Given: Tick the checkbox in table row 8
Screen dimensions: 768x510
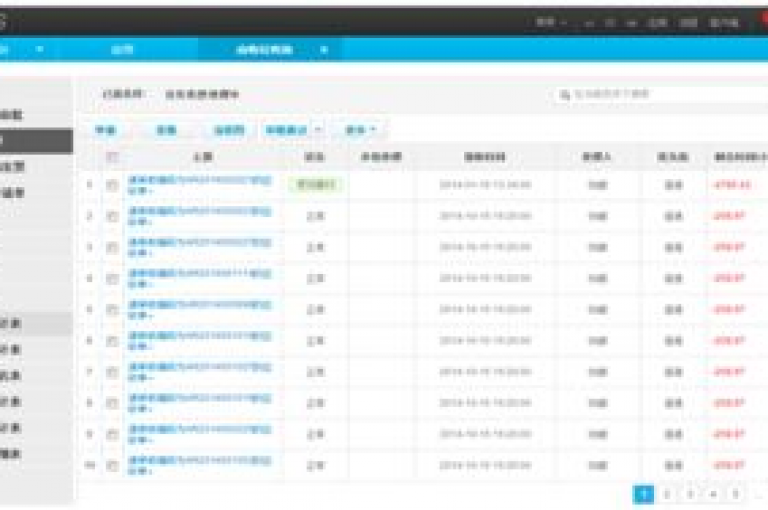Looking at the screenshot, I should pyautogui.click(x=112, y=403).
